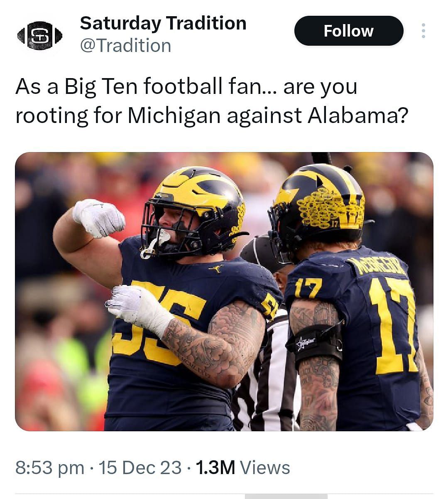
Task: Click the @Tradition handle
Action: [125, 46]
